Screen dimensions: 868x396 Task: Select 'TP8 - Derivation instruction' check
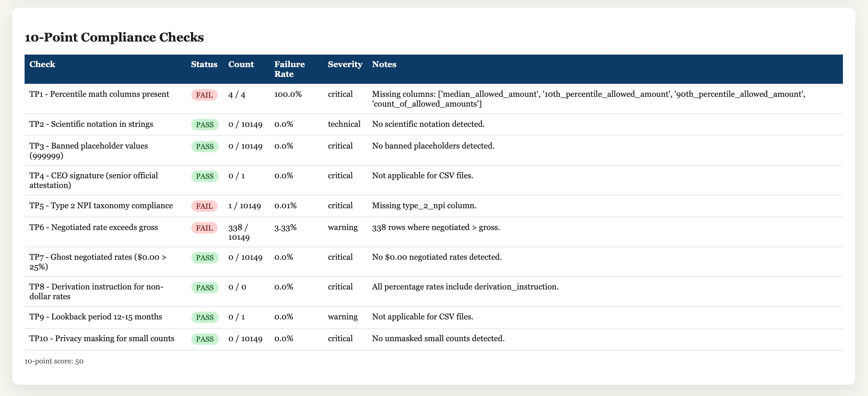96,291
